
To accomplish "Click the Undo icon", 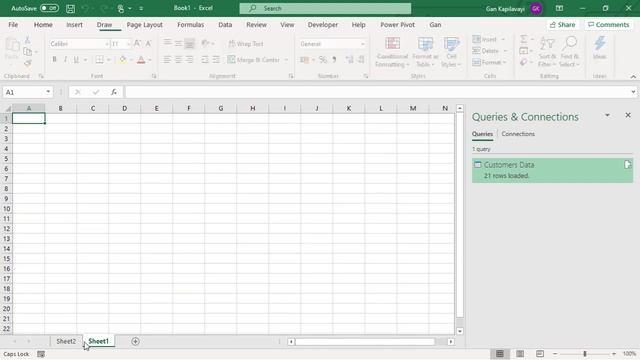I will click(x=85, y=8).
